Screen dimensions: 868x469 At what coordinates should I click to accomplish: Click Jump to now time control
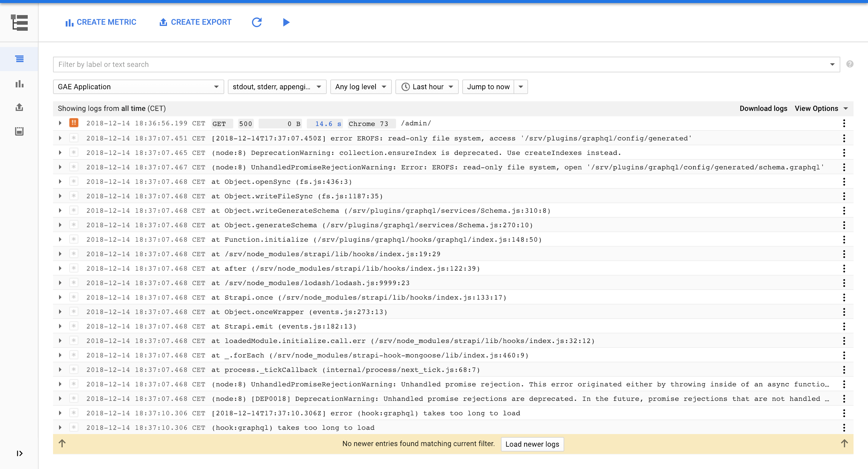(x=489, y=87)
